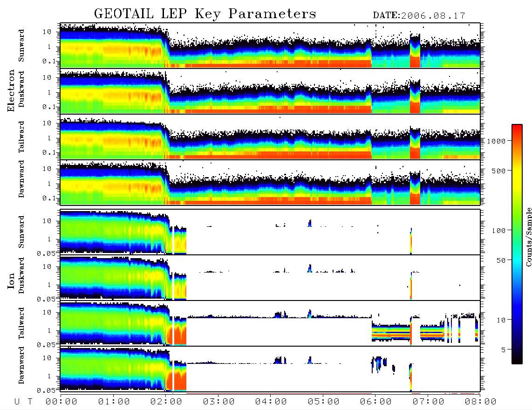Click the 06:00 time tick label
This screenshot has width=532, height=410.
click(x=375, y=402)
